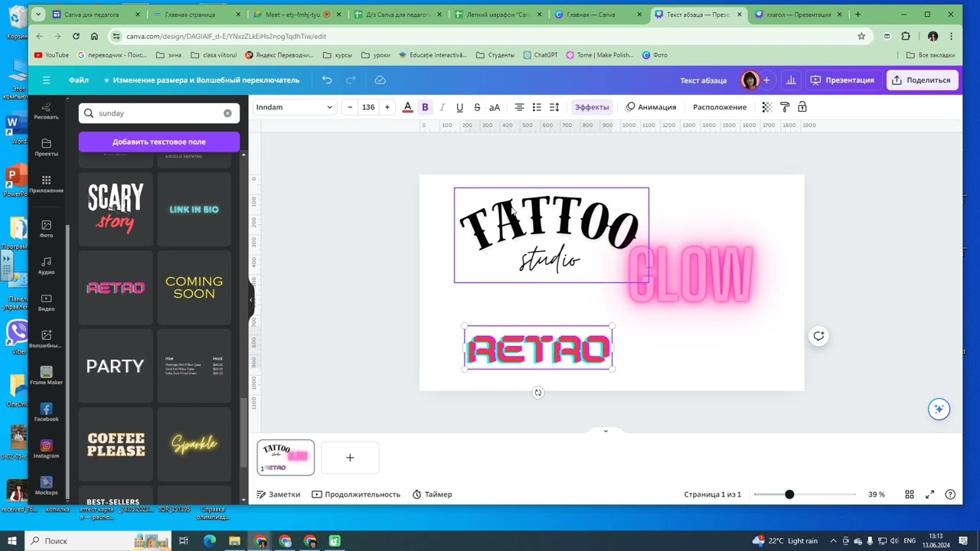The height and width of the screenshot is (551, 980).
Task: Toggle the lock on the selected element
Action: pos(802,107)
